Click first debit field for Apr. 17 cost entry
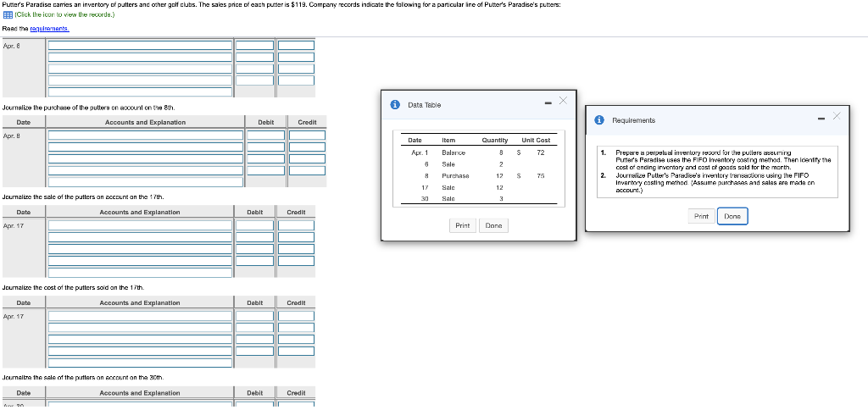 (x=255, y=316)
